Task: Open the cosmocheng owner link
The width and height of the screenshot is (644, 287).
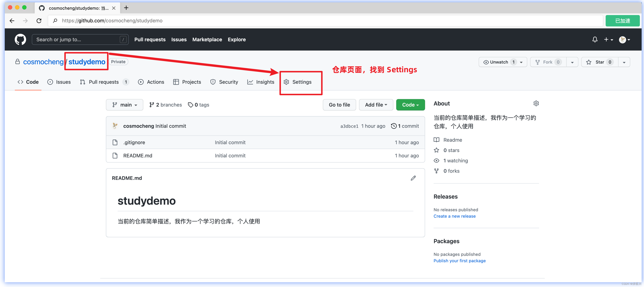Action: (x=43, y=62)
